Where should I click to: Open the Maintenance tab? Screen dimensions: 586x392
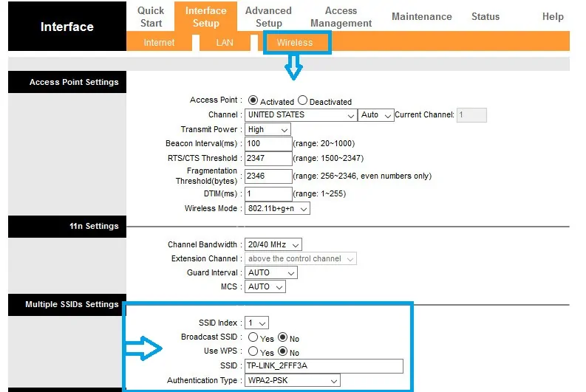421,16
